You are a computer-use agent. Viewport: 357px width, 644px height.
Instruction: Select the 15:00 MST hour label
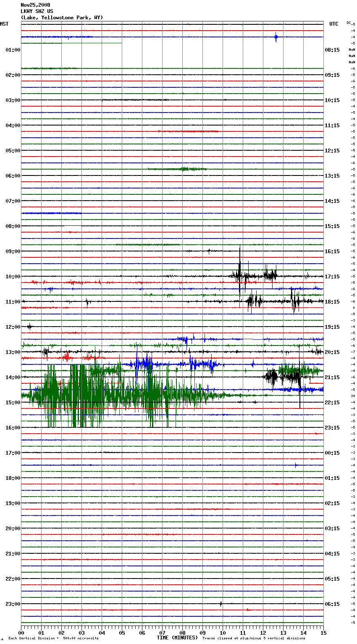pos(13,403)
